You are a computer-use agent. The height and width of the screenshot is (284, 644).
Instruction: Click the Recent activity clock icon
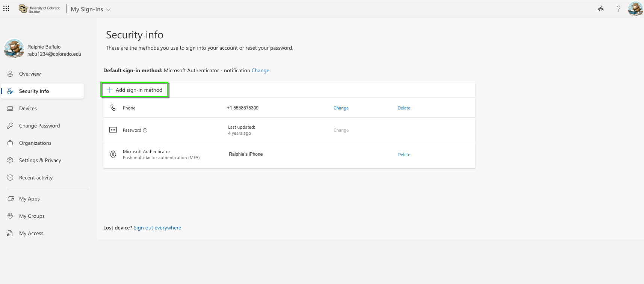tap(11, 178)
